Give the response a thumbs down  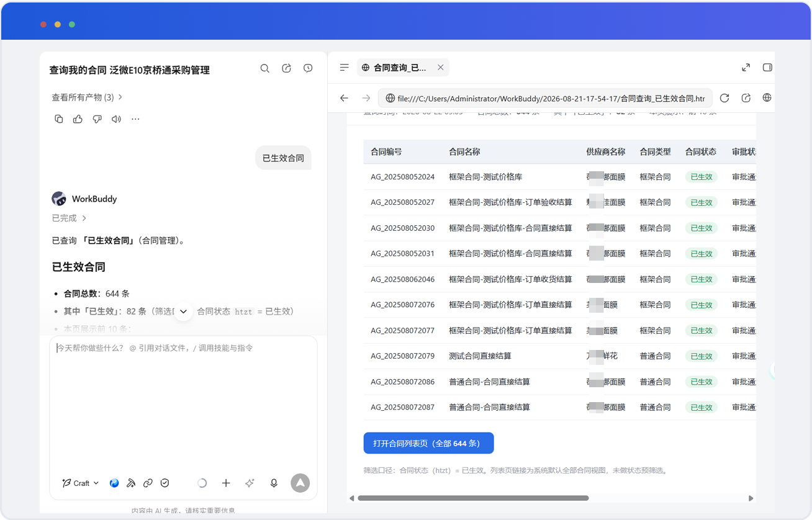pyautogui.click(x=97, y=119)
